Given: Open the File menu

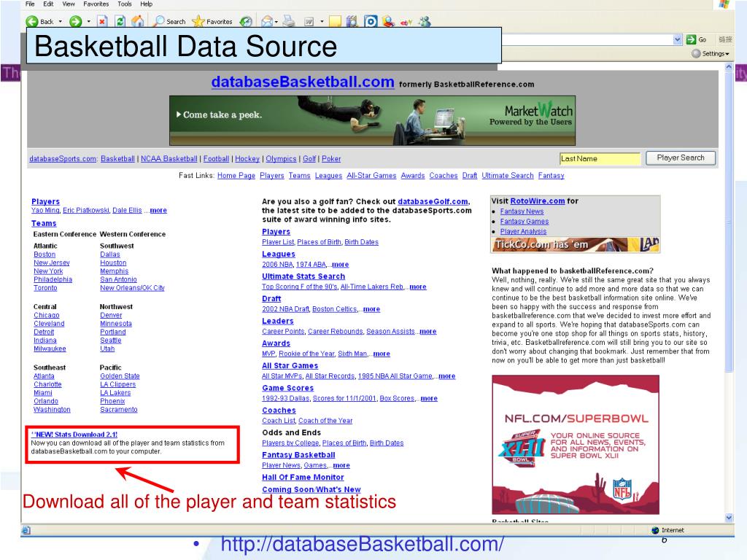Looking at the screenshot, I should pyautogui.click(x=30, y=4).
